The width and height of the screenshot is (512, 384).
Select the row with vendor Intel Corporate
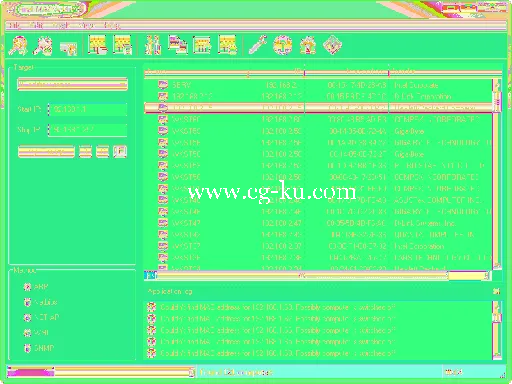click(318, 85)
